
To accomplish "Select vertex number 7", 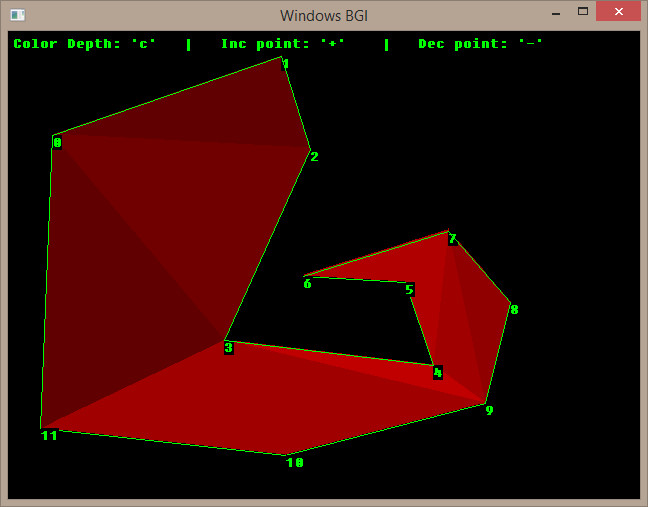I will click(x=452, y=239).
